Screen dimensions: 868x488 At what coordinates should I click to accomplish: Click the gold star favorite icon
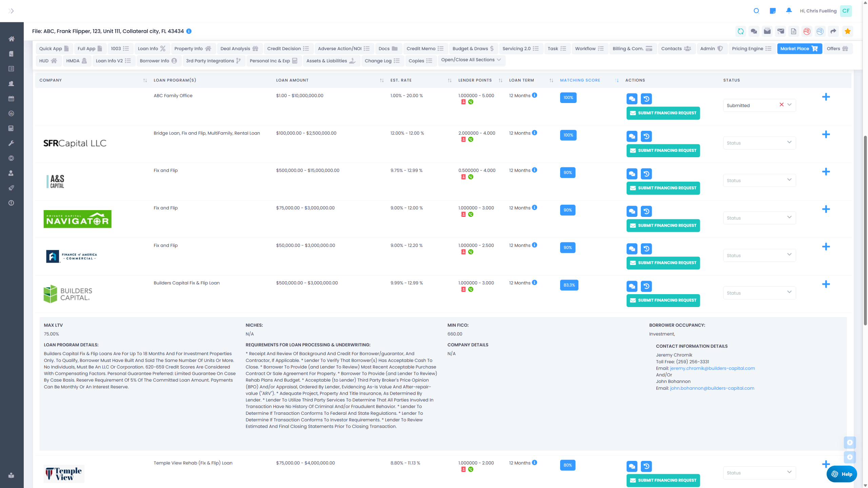coord(847,31)
